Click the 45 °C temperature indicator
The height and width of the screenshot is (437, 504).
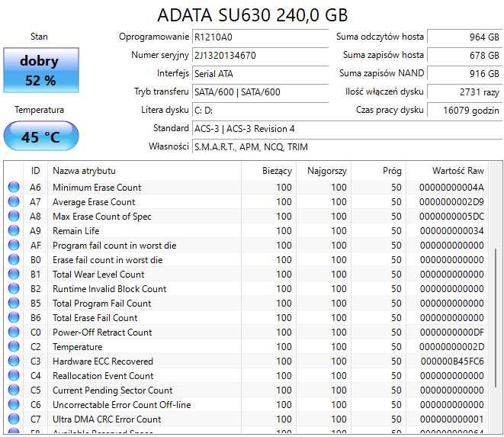pos(41,136)
